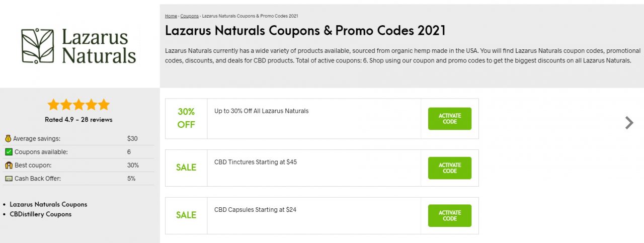The width and height of the screenshot is (644, 243).
Task: Open CBDistillery Coupons sidebar link
Action: (x=41, y=214)
